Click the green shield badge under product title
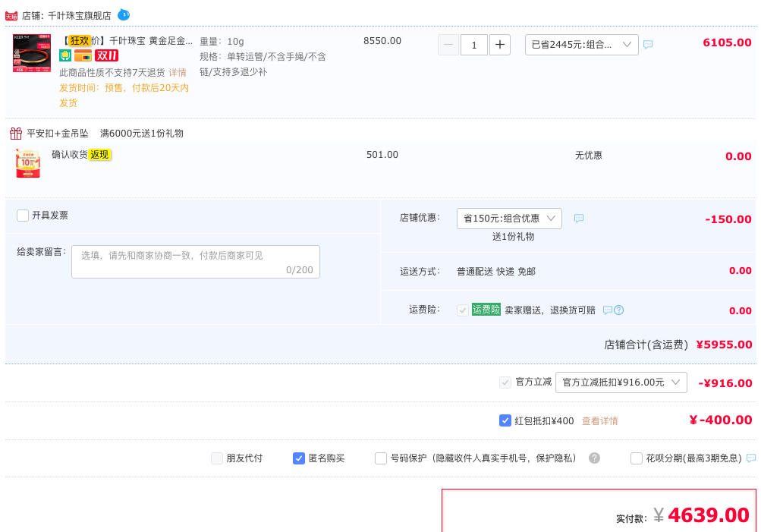Viewport: 761px width, 532px height. tap(65, 56)
